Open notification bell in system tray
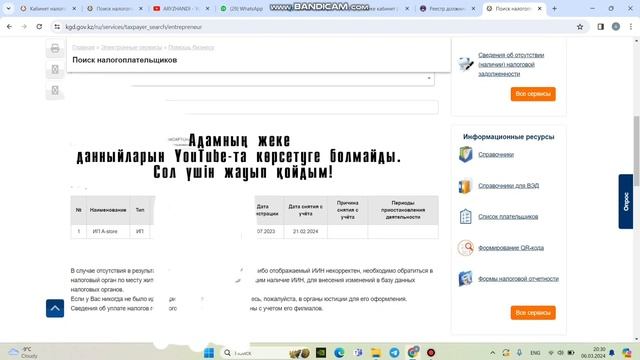This screenshot has height=360, width=640. point(612,353)
